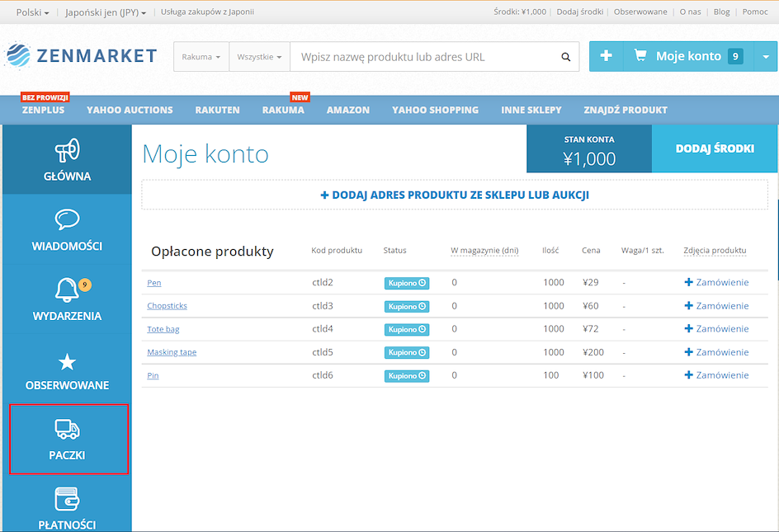Open Wiadomości speech bubble sidebar item
The height and width of the screenshot is (532, 779).
click(67, 229)
